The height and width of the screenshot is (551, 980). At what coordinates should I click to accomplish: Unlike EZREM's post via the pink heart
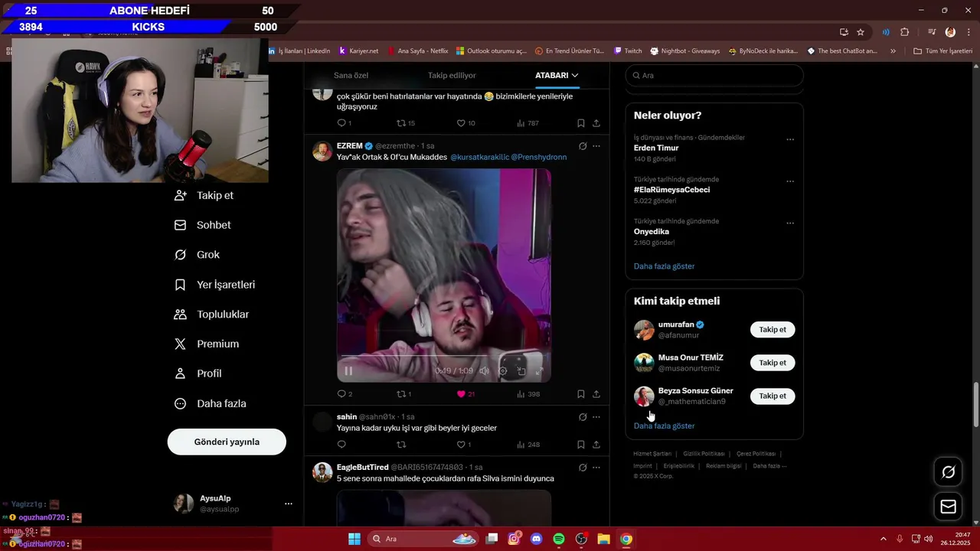click(461, 394)
